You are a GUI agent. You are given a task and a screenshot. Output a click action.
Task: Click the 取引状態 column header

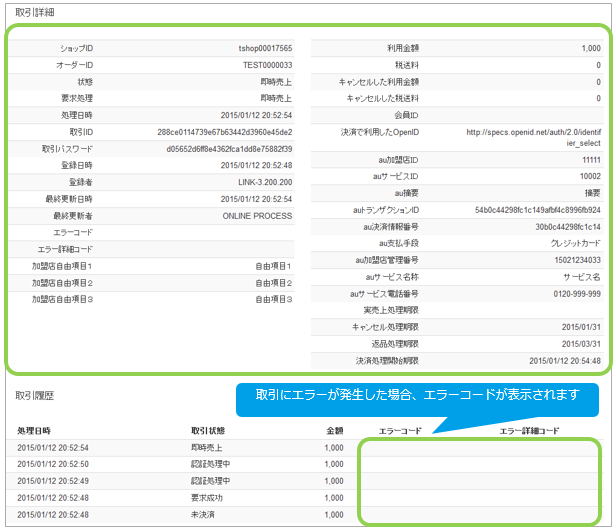pos(208,431)
